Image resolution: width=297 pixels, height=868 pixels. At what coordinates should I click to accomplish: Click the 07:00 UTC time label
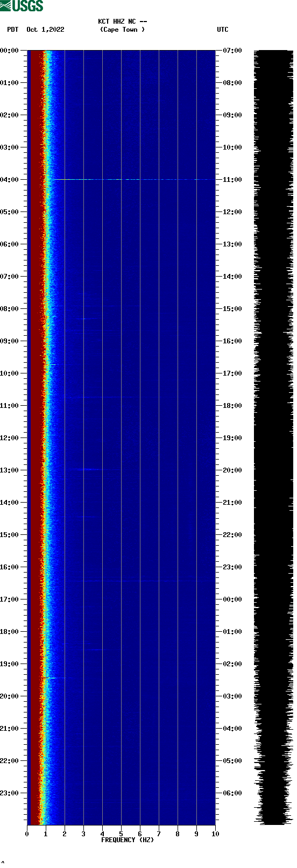232,51
